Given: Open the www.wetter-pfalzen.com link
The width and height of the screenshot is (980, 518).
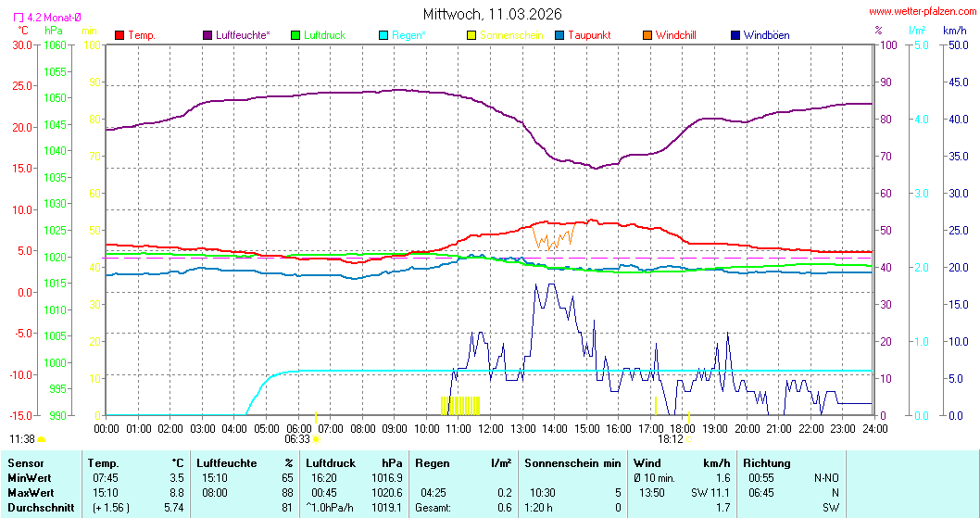Looking at the screenshot, I should click(x=921, y=12).
